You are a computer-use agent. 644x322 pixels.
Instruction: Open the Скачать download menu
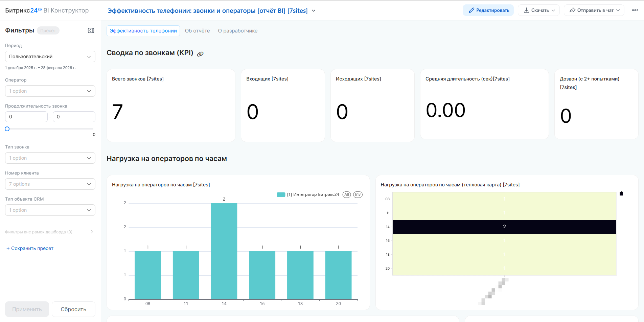[x=539, y=10]
